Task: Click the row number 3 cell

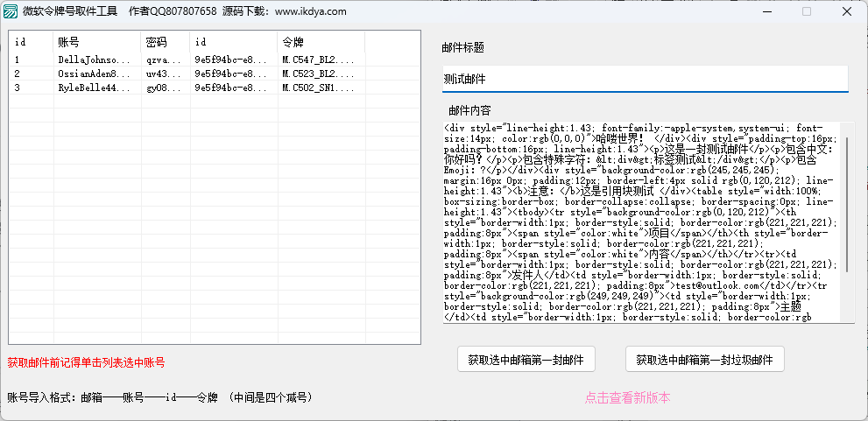Action: 31,87
